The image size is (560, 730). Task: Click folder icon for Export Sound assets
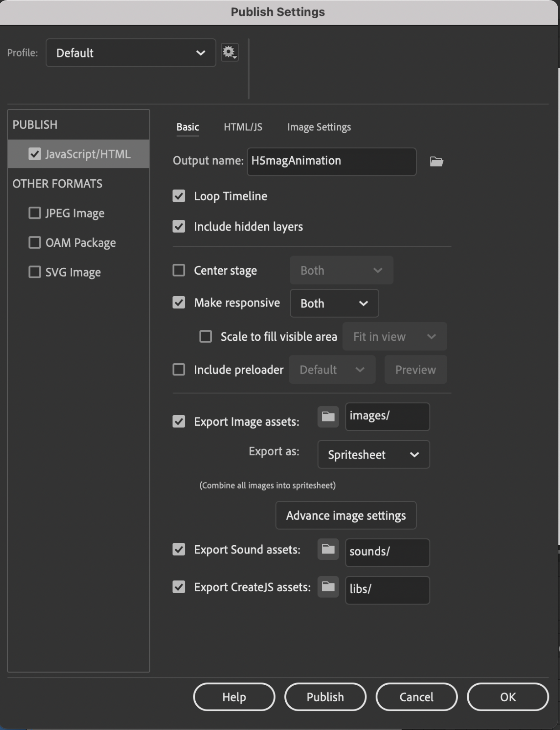(328, 549)
